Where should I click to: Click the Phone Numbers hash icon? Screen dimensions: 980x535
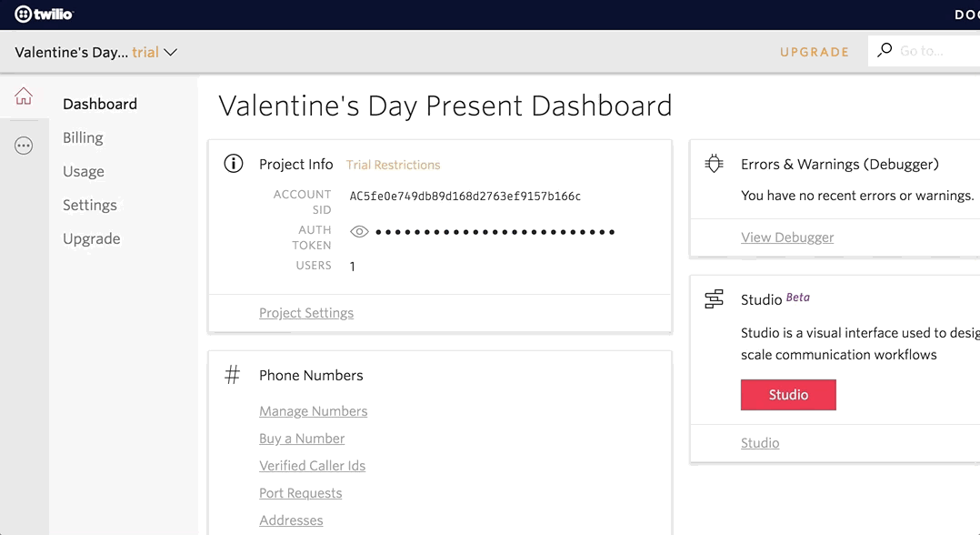pos(233,375)
